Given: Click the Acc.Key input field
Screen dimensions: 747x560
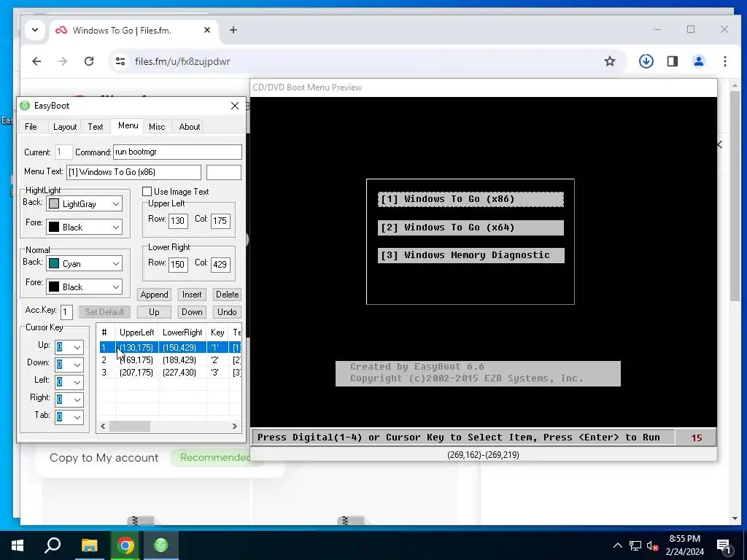Looking at the screenshot, I should point(66,312).
